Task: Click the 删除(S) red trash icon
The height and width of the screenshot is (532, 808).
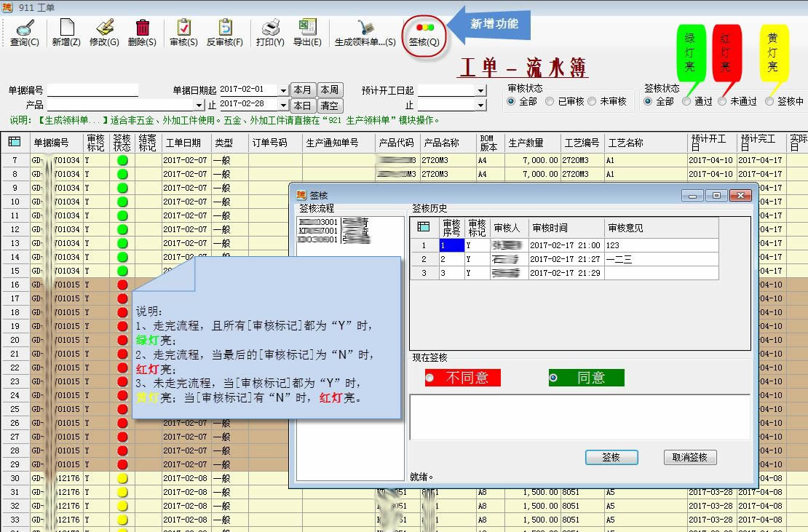Action: point(142,29)
